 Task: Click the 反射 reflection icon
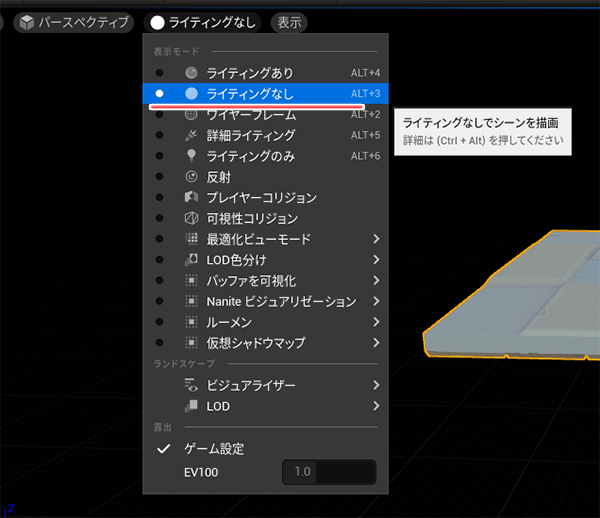click(192, 177)
